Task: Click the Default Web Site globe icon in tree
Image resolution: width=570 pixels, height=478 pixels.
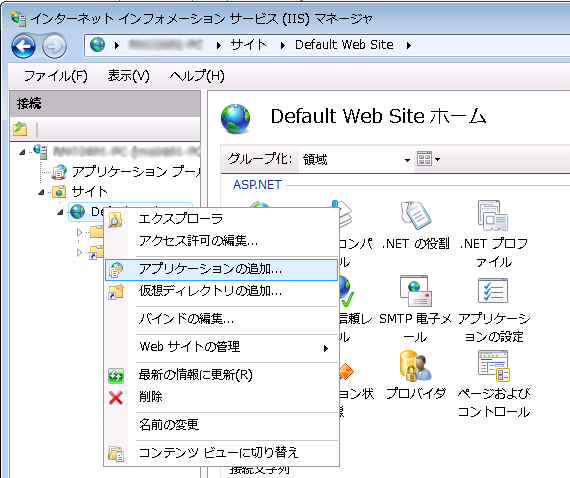Action: point(77,212)
